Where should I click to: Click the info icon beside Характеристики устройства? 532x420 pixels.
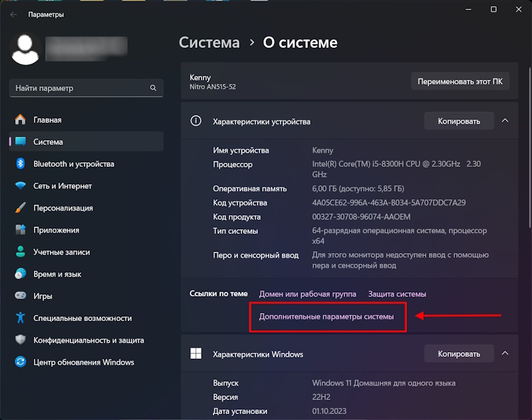(196, 121)
